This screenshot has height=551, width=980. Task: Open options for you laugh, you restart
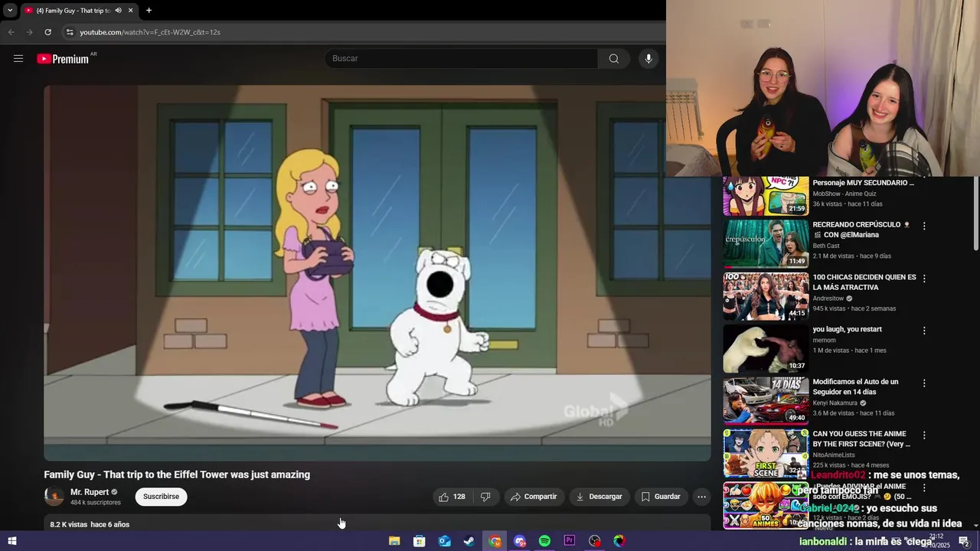coord(924,331)
